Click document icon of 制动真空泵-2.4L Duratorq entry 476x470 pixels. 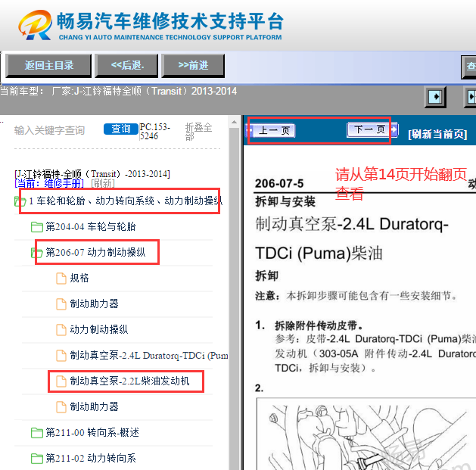point(61,356)
